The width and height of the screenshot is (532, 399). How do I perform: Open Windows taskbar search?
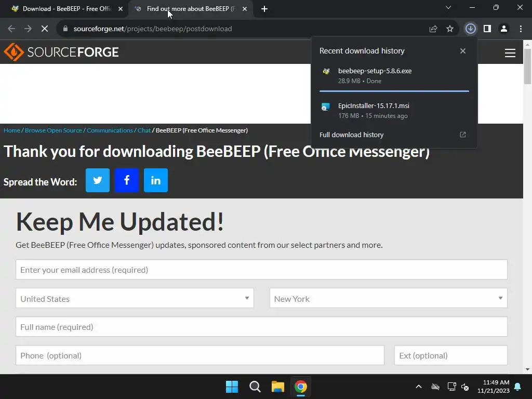pos(255,387)
